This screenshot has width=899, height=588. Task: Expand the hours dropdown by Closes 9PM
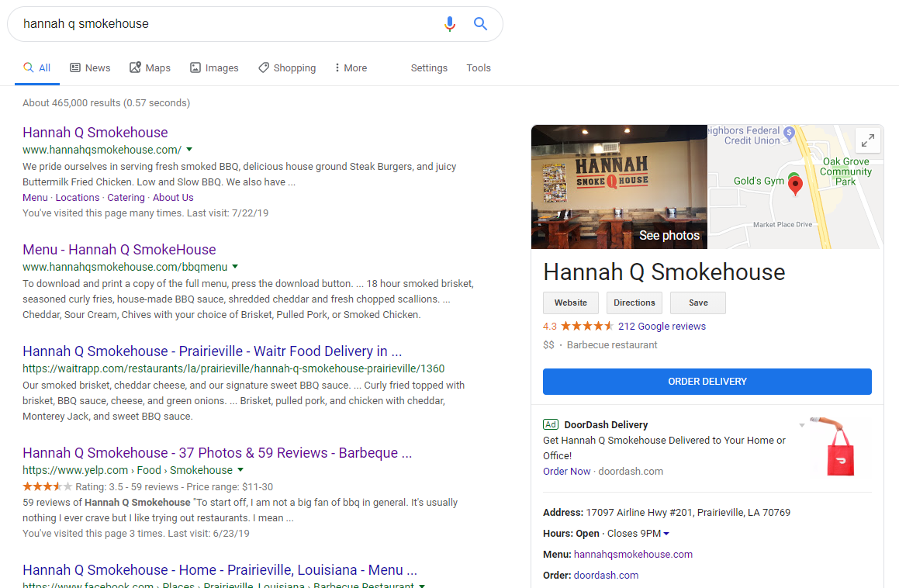(666, 534)
